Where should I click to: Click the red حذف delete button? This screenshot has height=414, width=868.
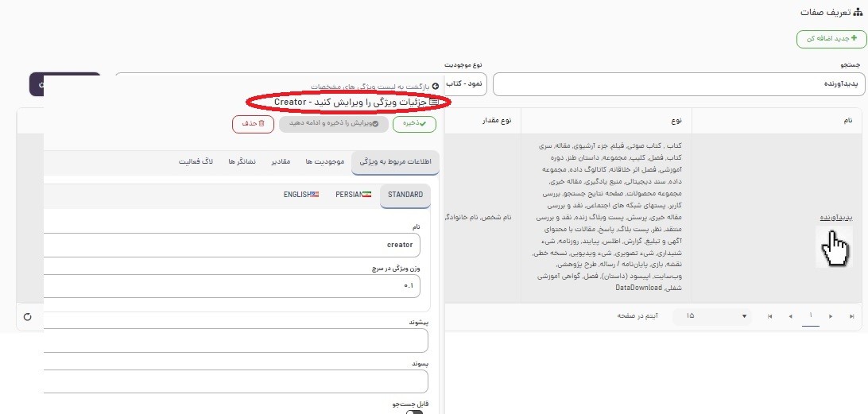(x=253, y=124)
